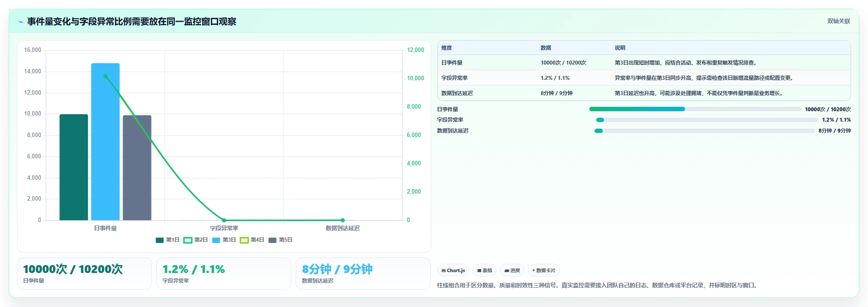The width and height of the screenshot is (868, 307).
Task: Click the 进度 chip
Action: click(512, 270)
